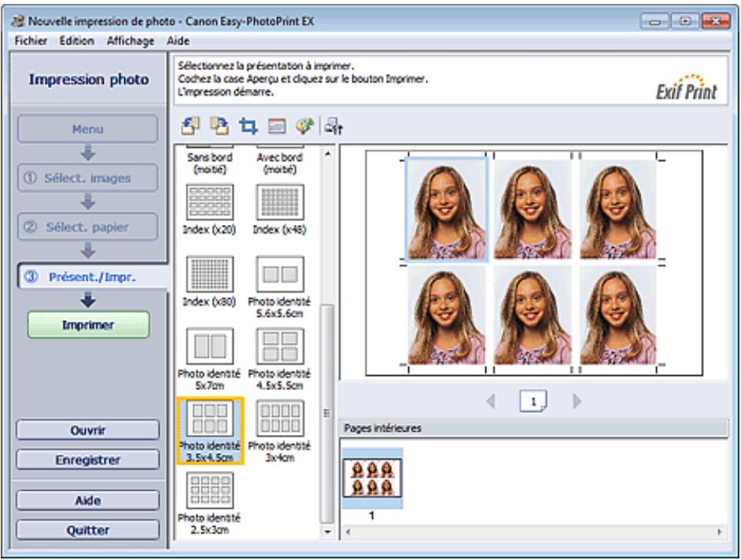Choose the Index (x20) layout
Image resolution: width=741 pixels, height=560 pixels.
209,209
